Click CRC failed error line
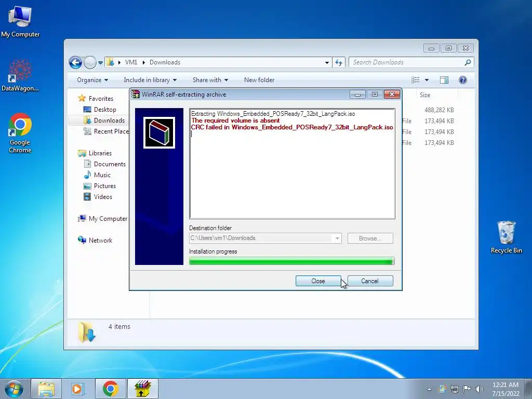The width and height of the screenshot is (532, 399). 292,127
